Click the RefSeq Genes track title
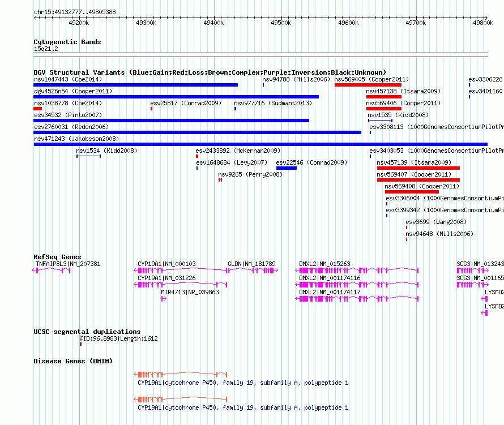504x425 pixels. 57,257
